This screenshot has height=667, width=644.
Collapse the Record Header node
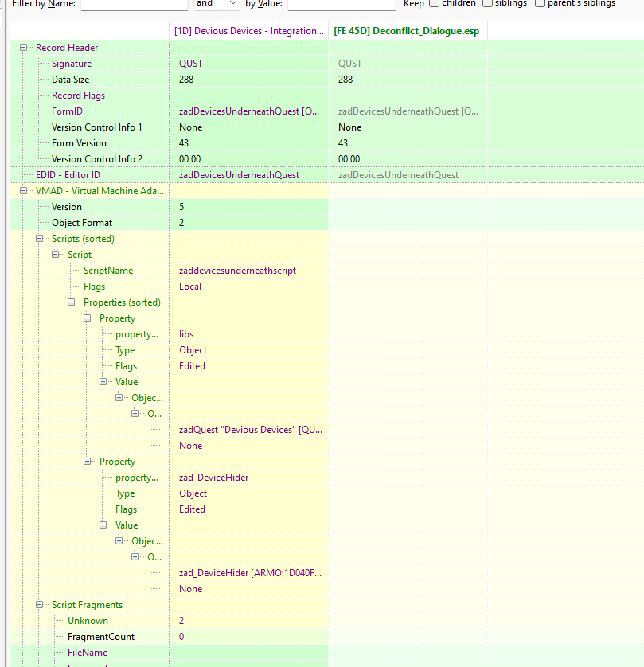point(24,48)
